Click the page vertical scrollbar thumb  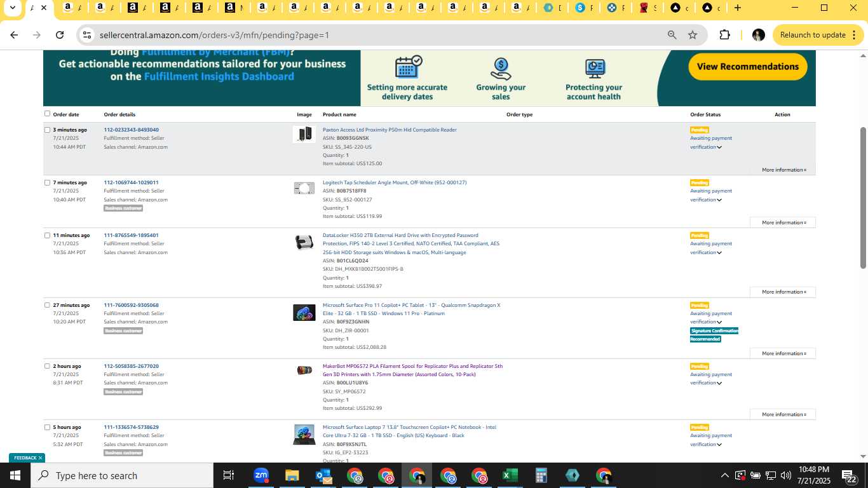coord(863,197)
